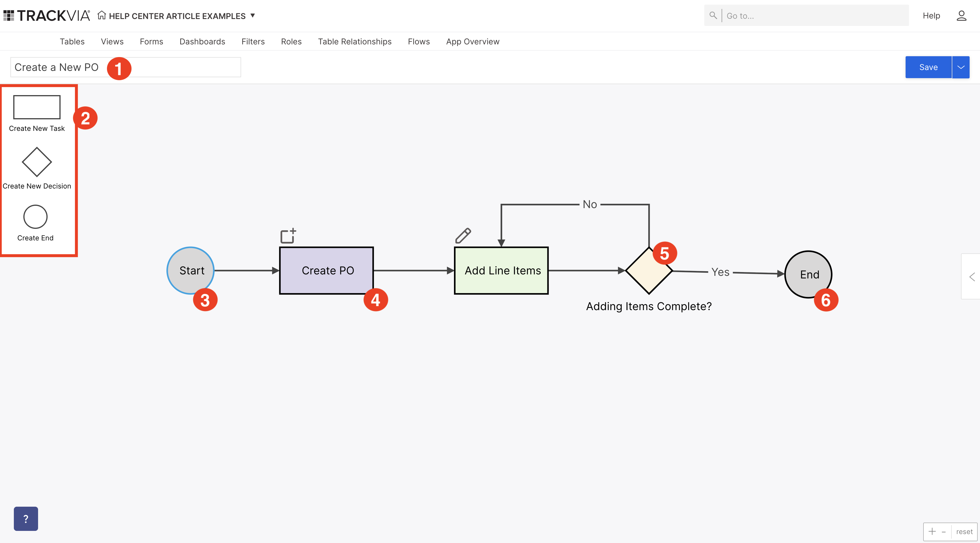Image resolution: width=980 pixels, height=543 pixels.
Task: Expand the Save options dropdown arrow
Action: coord(961,67)
